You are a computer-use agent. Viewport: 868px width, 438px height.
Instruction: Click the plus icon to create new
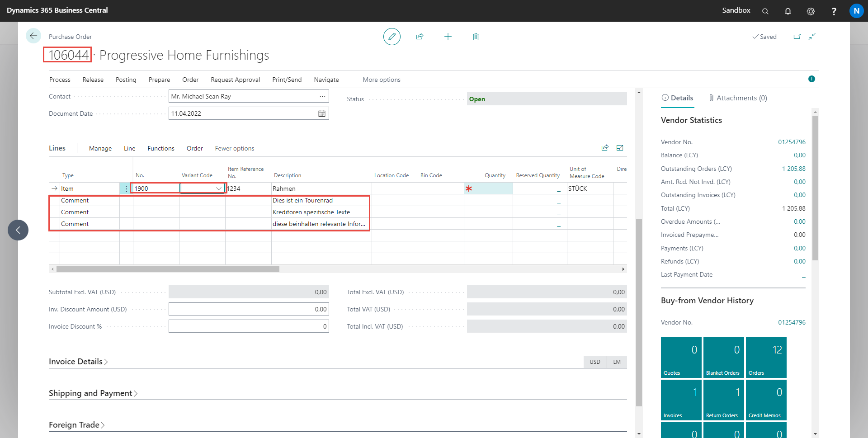448,37
